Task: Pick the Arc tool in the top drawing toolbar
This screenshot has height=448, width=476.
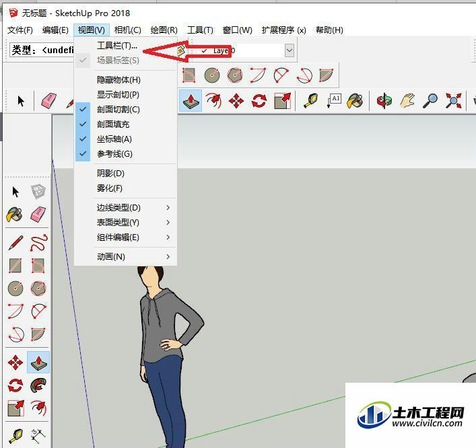Action: pyautogui.click(x=258, y=75)
